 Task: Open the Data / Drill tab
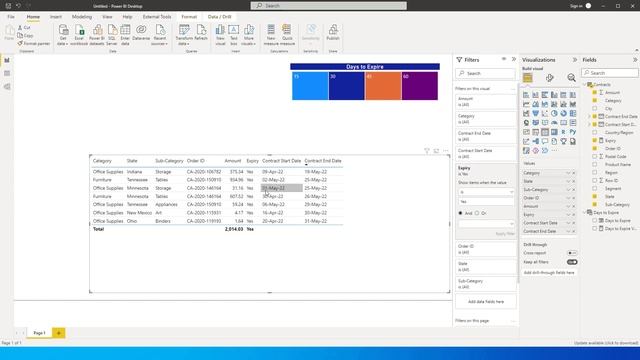(220, 17)
